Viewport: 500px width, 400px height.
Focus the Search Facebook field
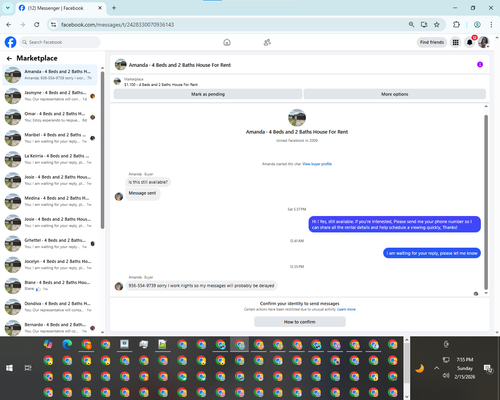[x=60, y=42]
